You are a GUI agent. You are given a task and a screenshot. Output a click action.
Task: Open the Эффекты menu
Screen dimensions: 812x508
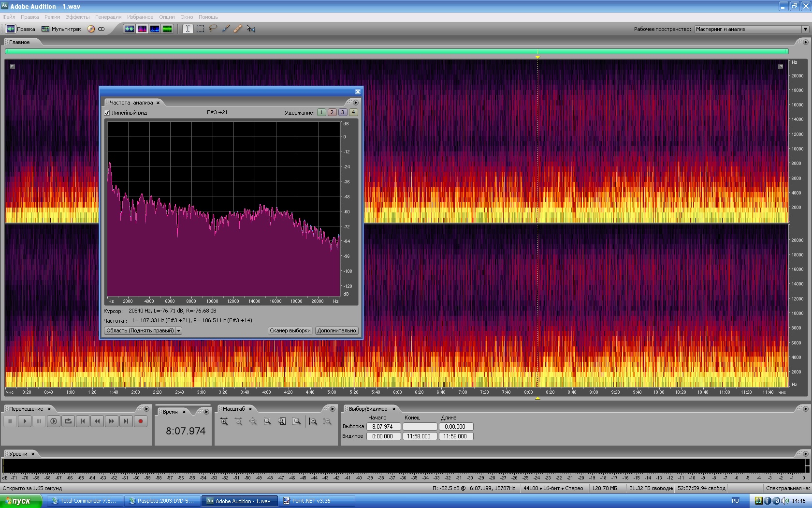pos(77,17)
